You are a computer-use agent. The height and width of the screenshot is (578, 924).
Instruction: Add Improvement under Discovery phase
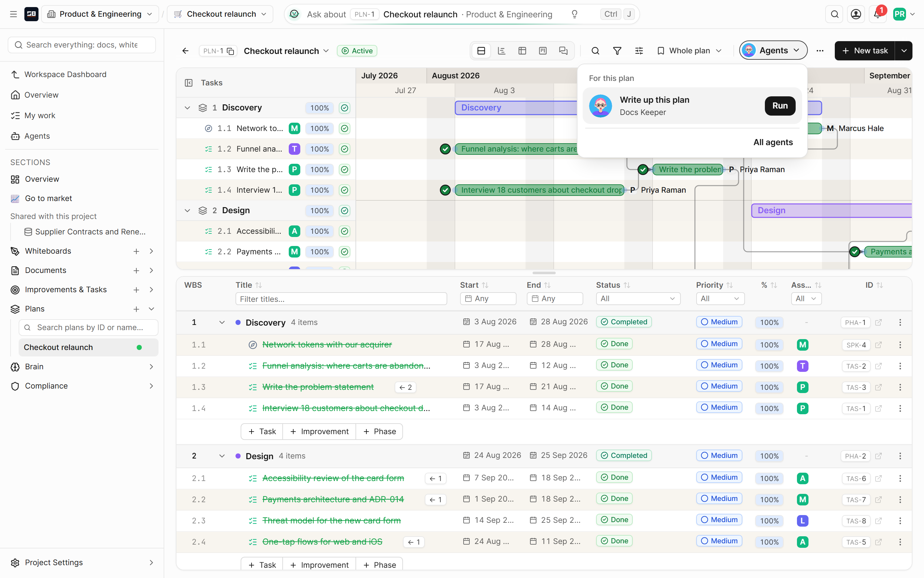pos(319,432)
